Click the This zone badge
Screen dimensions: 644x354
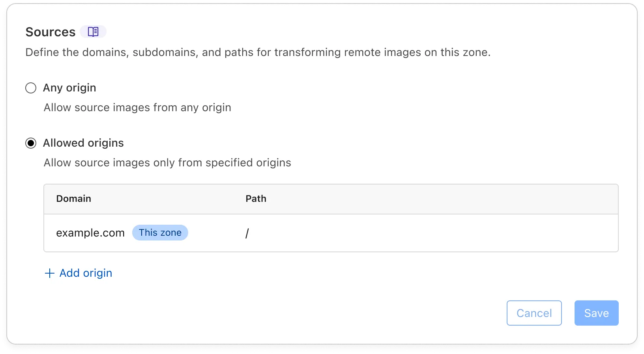tap(160, 233)
